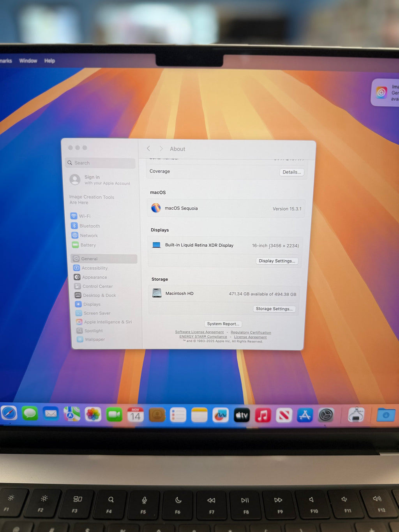399x532 pixels.
Task: Select Desktop & Dock in the sidebar
Action: tap(99, 295)
